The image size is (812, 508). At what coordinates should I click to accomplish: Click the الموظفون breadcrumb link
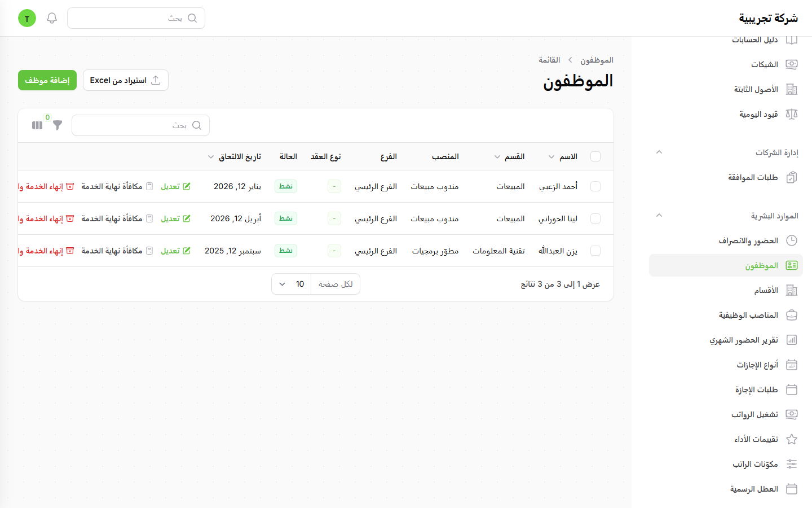tap(597, 60)
